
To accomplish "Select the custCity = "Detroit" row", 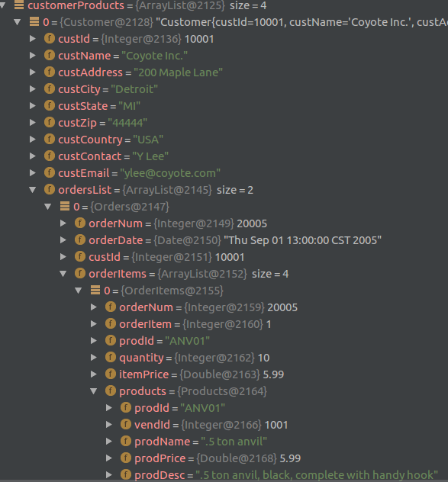I will [x=224, y=89].
